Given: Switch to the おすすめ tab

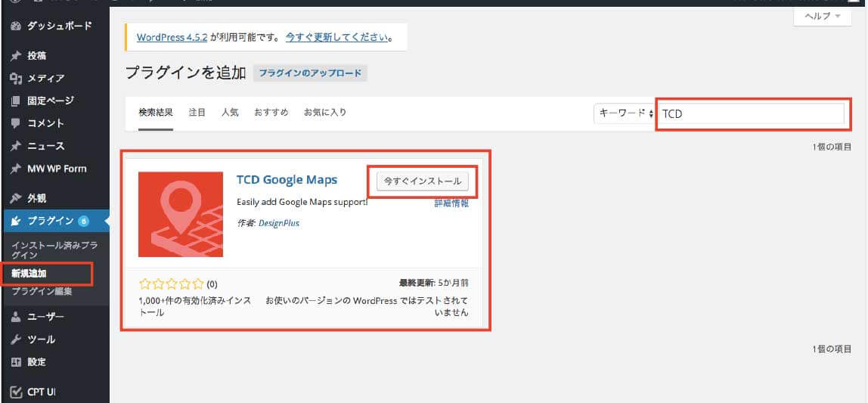Looking at the screenshot, I should [271, 113].
